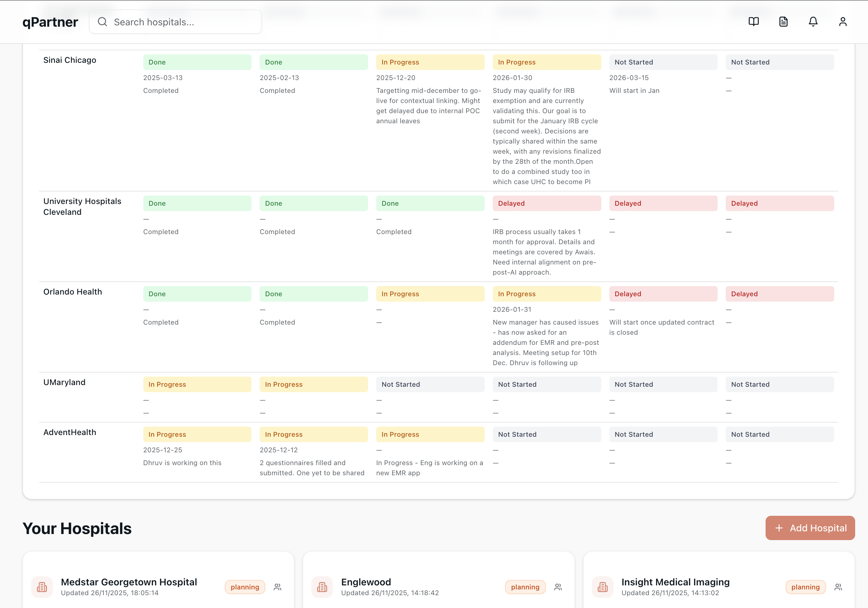The image size is (868, 608).
Task: Click the Englewood hospital building icon
Action: 322,587
